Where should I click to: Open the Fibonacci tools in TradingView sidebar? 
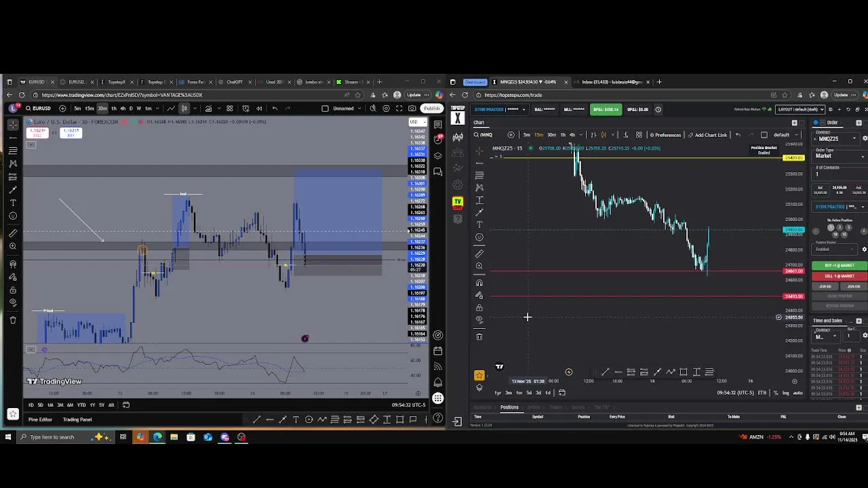coord(13,150)
